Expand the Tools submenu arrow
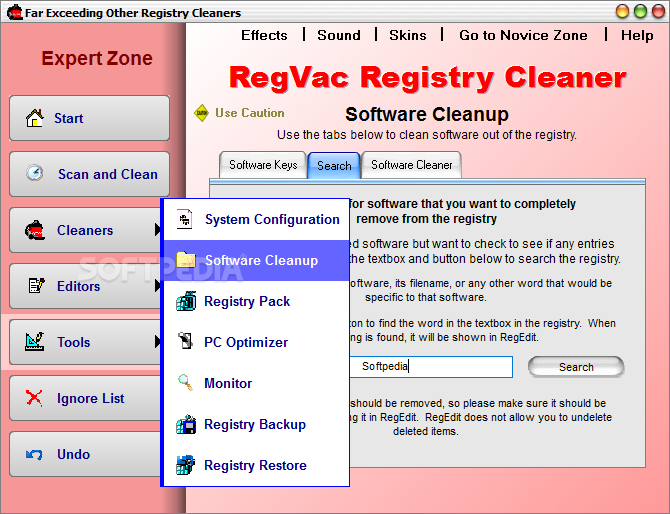Image resolution: width=670 pixels, height=514 pixels. coord(157,341)
